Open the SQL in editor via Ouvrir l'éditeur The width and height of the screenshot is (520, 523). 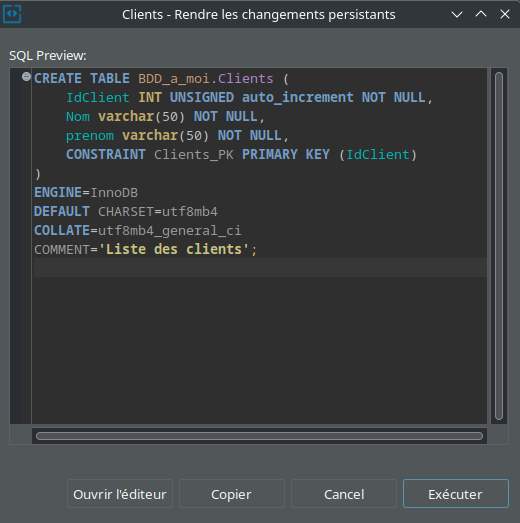120,494
